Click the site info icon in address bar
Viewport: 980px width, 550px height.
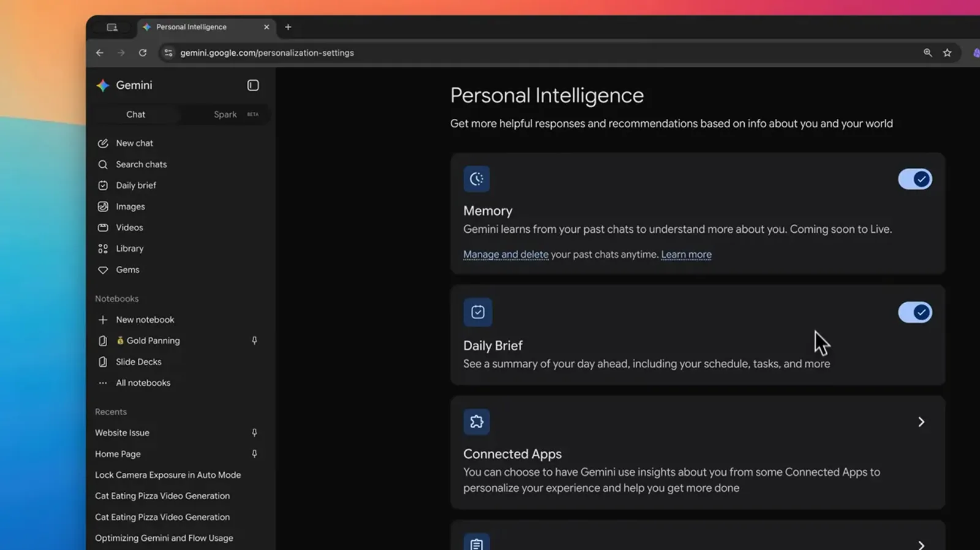pos(168,53)
